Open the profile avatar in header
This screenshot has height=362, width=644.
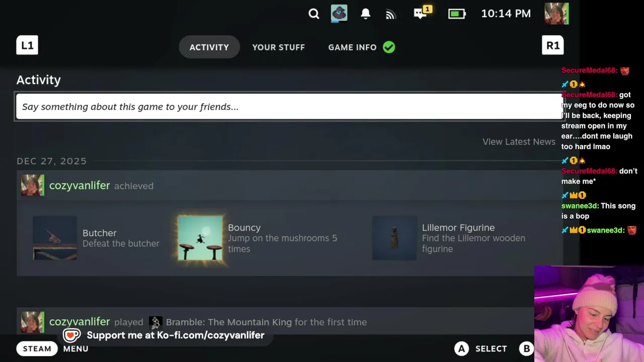point(556,14)
